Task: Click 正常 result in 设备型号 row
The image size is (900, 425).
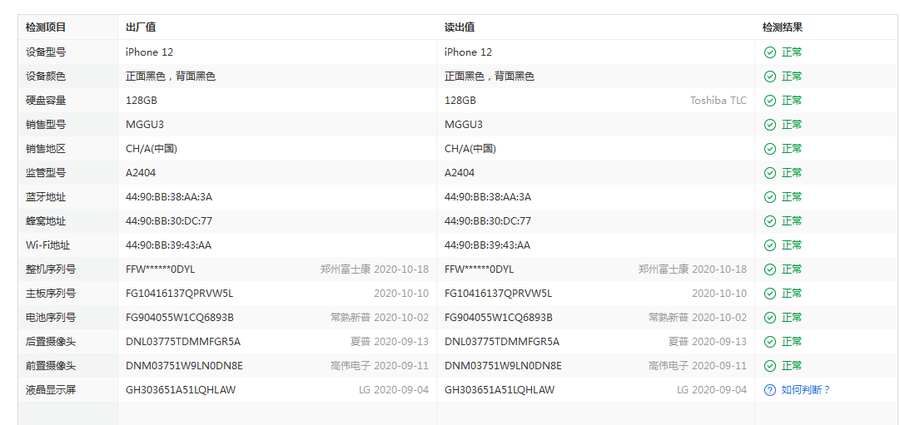Action: pos(792,52)
